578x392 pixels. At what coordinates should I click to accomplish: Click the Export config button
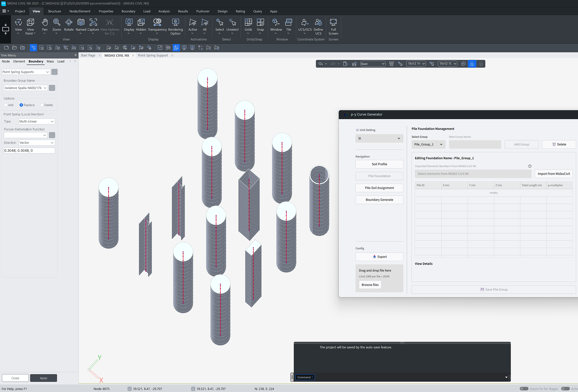pos(379,257)
